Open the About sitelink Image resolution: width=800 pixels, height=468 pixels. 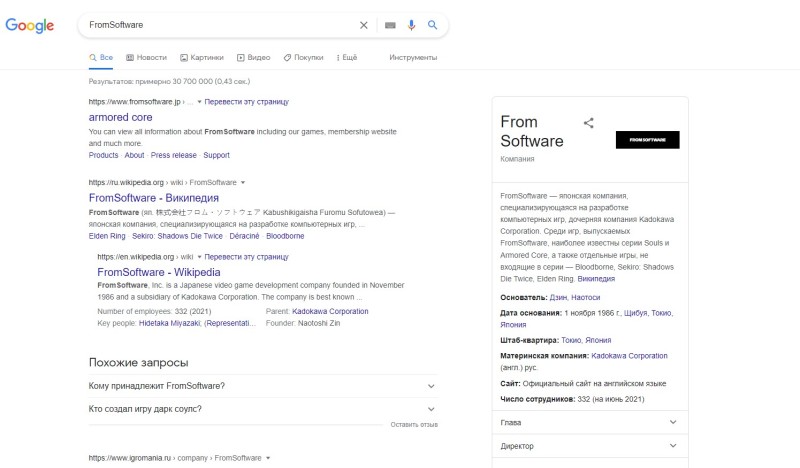134,155
